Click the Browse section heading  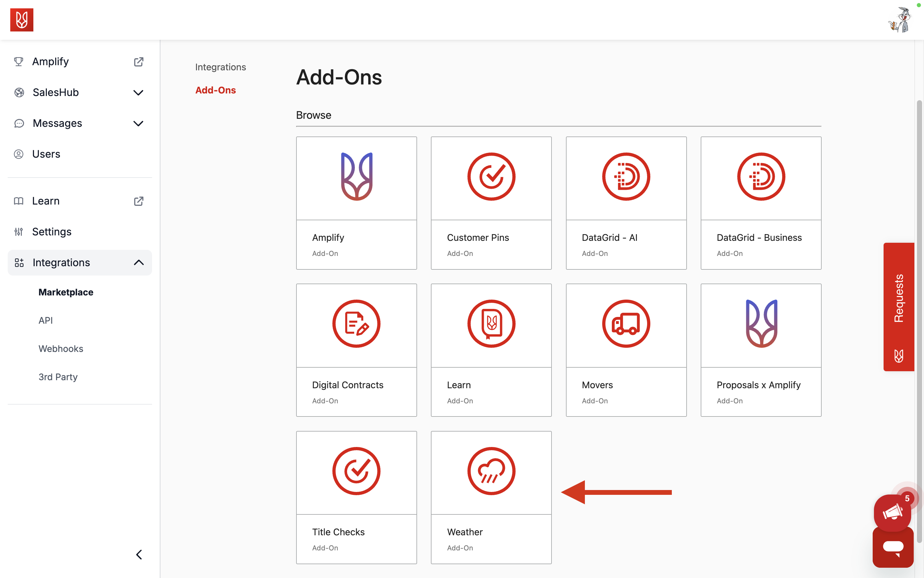coord(313,115)
